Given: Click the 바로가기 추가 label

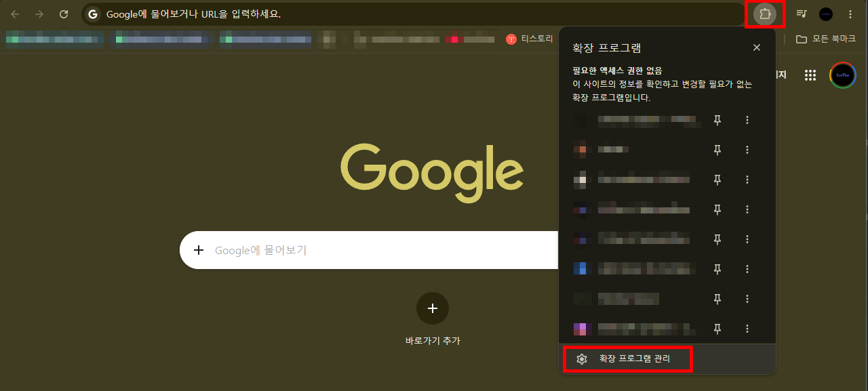Looking at the screenshot, I should coord(433,341).
